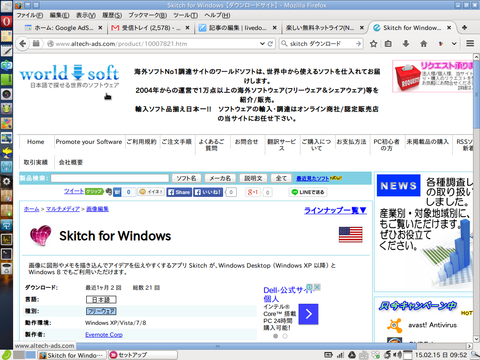Click the Facebook いいね! like button
Image resolution: width=480 pixels, height=360 pixels.
208,192
